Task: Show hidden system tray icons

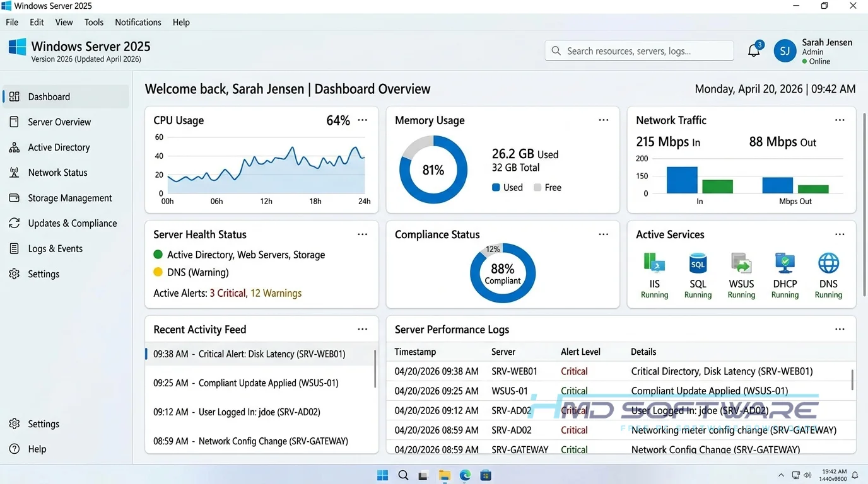Action: (782, 475)
